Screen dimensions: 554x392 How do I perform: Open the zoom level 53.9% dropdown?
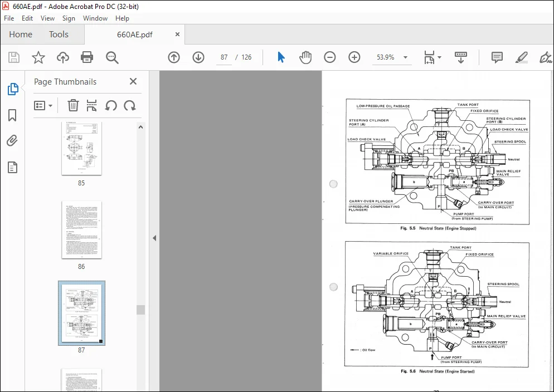click(x=405, y=57)
